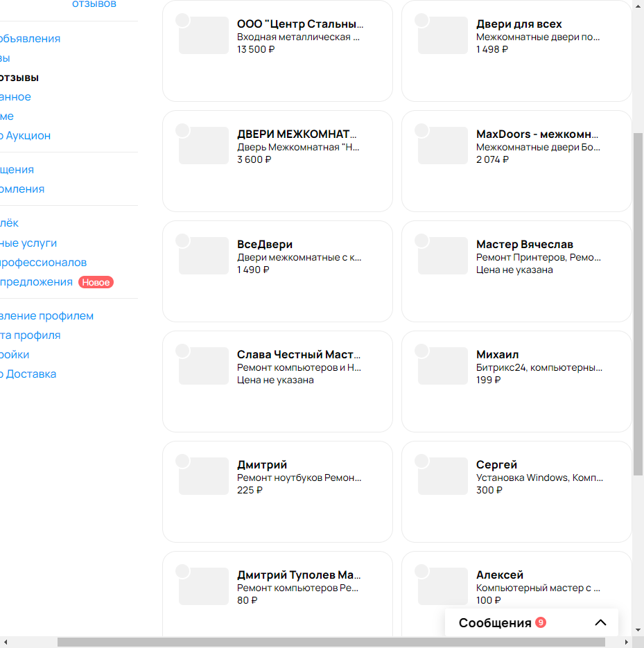Click thumbnail of Дмитрий 225 ₽ card
Viewport: 644px width, 648px height.
tap(204, 476)
